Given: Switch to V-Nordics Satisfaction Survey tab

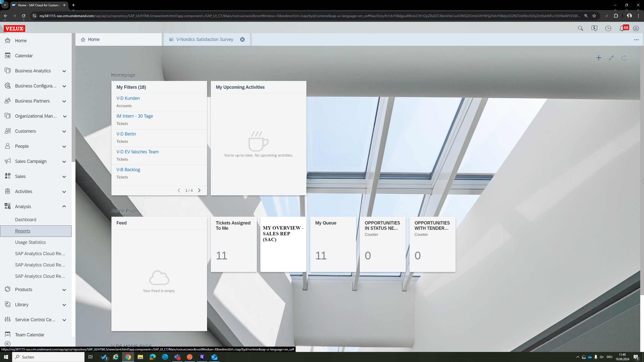Looking at the screenshot, I should click(x=205, y=39).
